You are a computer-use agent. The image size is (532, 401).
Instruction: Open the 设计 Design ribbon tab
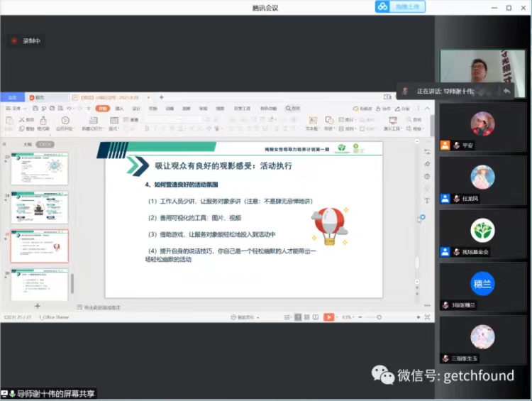coord(135,109)
